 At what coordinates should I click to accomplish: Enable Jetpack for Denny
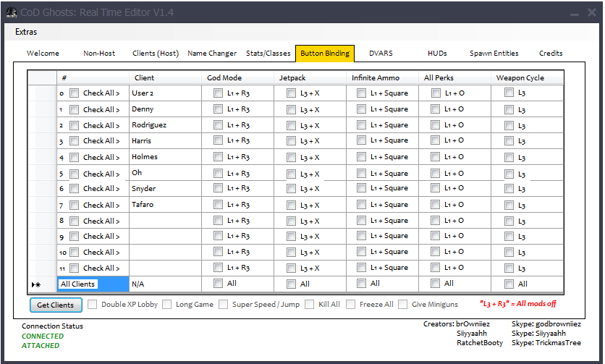point(292,109)
